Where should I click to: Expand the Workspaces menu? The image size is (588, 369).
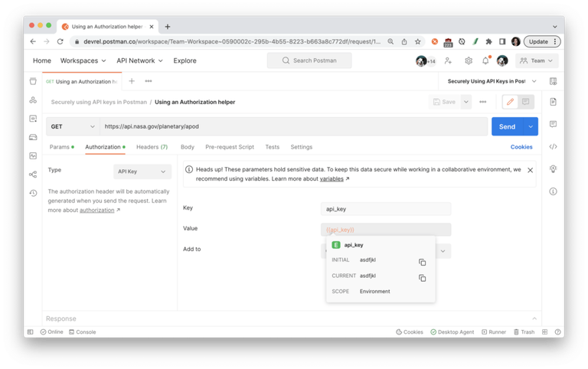pyautogui.click(x=83, y=60)
